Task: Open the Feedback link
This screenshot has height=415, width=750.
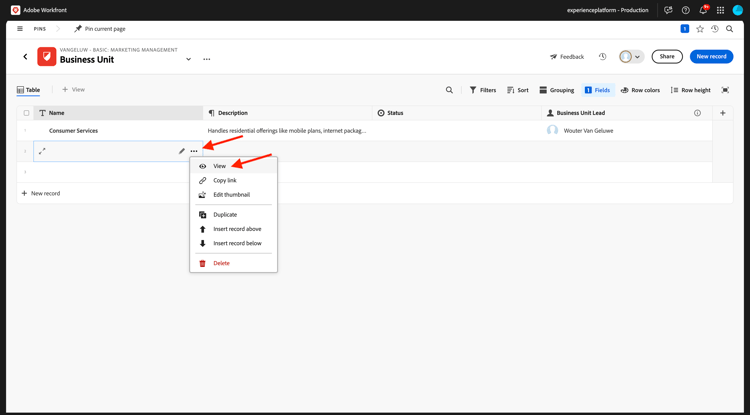Action: coord(567,56)
